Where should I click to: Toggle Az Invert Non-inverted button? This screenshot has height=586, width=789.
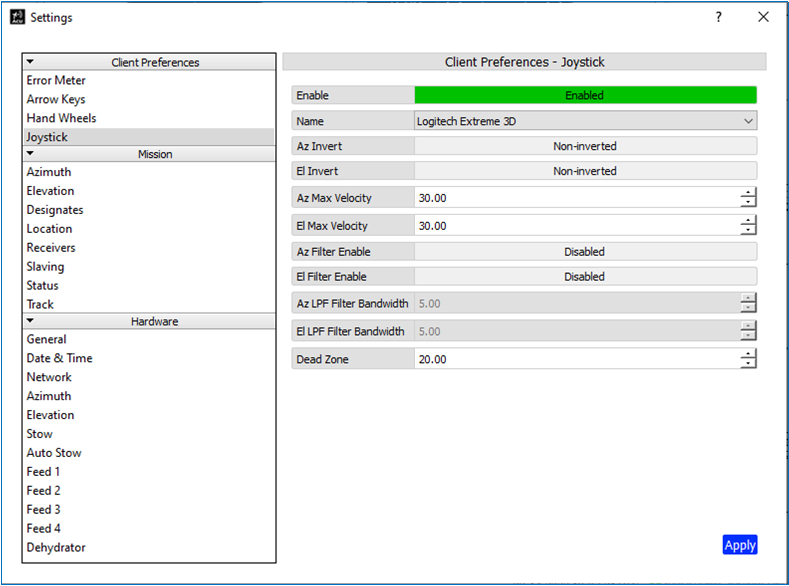click(585, 146)
